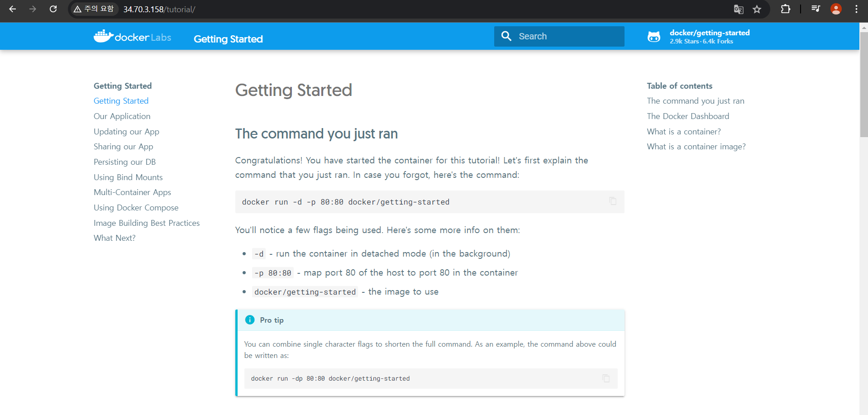Open the Google Translate page icon

point(739,9)
